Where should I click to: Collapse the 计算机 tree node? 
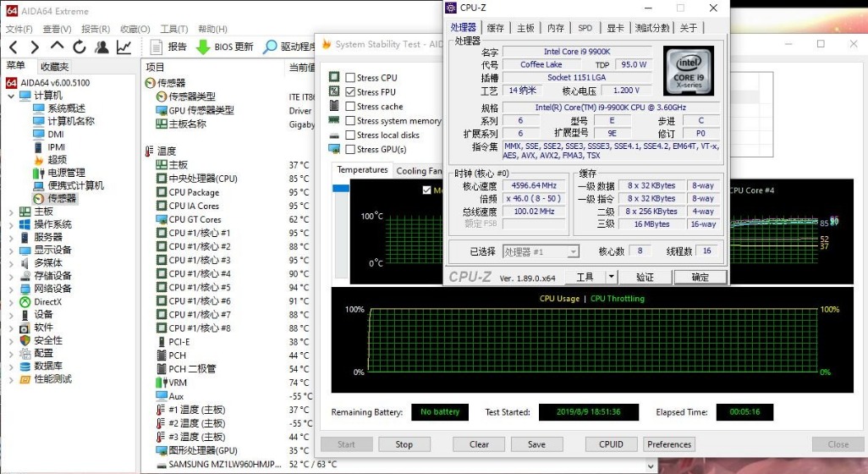click(11, 96)
